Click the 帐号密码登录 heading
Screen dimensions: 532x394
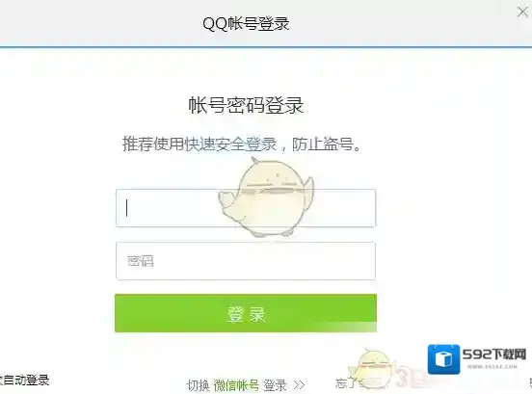coord(246,105)
